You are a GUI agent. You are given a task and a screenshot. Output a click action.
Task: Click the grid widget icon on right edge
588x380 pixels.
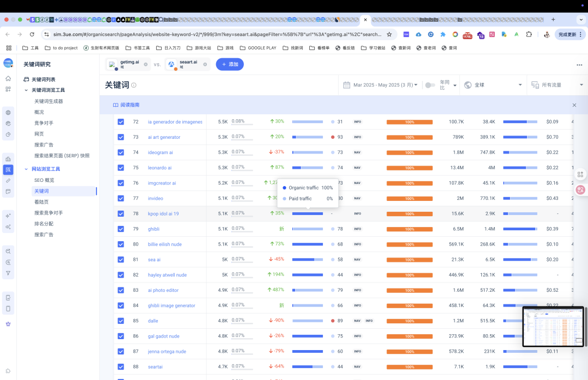(x=580, y=174)
